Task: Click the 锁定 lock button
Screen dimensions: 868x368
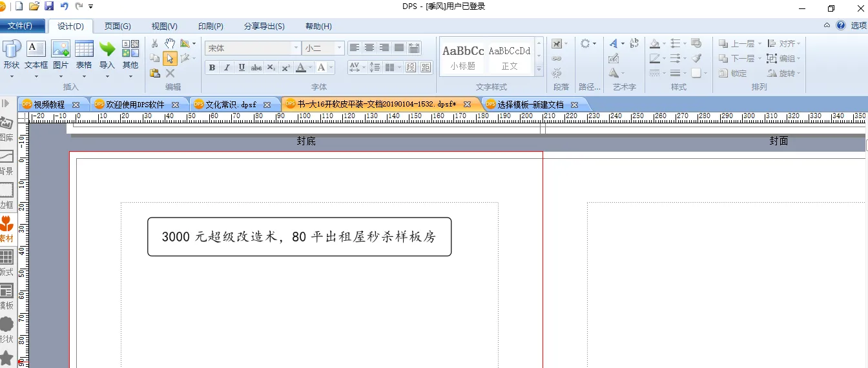Action: click(733, 74)
